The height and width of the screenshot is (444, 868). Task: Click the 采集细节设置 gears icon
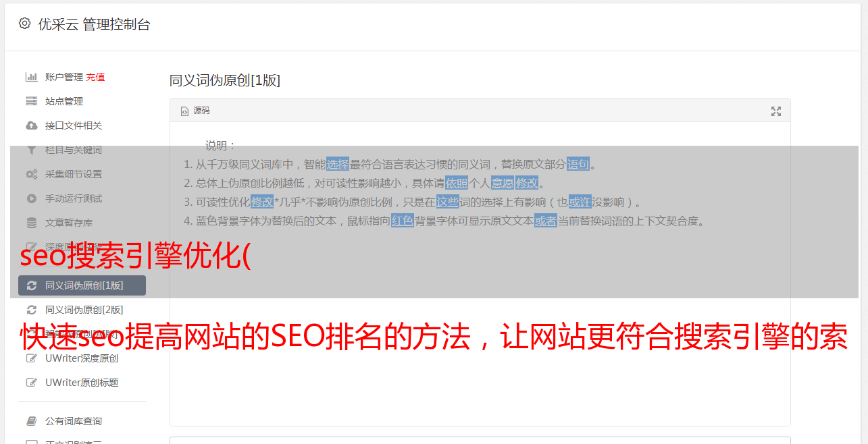coord(31,174)
